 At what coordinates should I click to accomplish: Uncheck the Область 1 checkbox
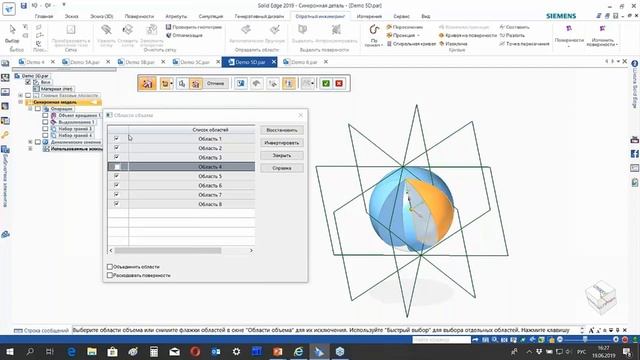point(117,139)
